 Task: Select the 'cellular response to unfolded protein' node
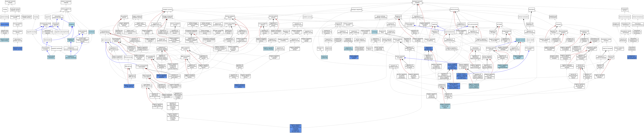354,57
